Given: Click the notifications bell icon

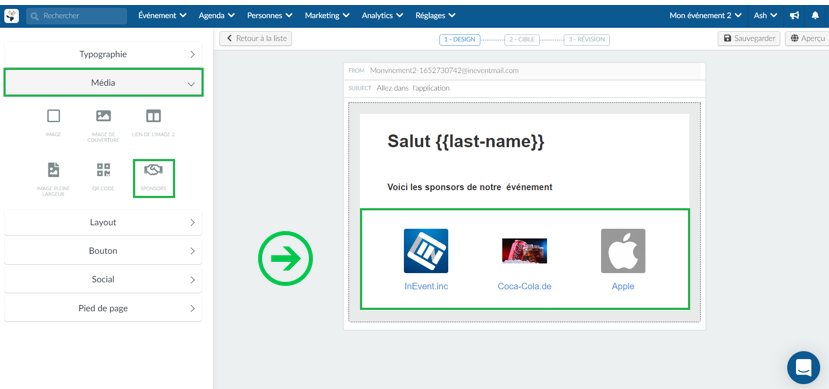Looking at the screenshot, I should point(815,16).
